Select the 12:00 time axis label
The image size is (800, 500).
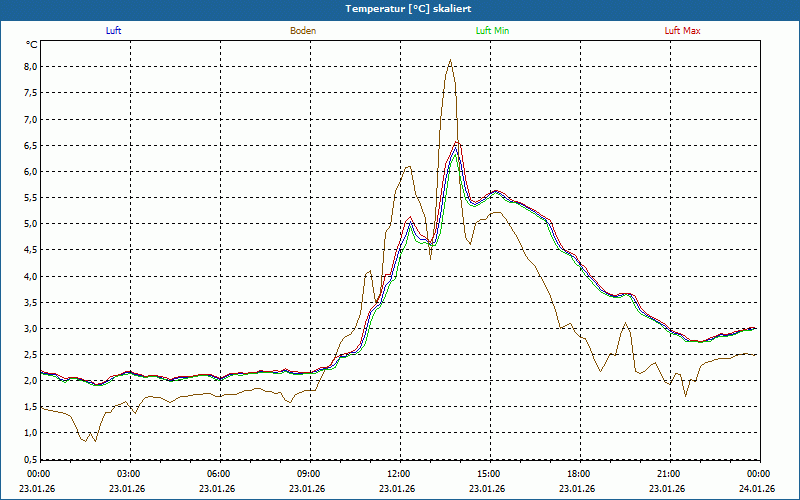pyautogui.click(x=399, y=474)
